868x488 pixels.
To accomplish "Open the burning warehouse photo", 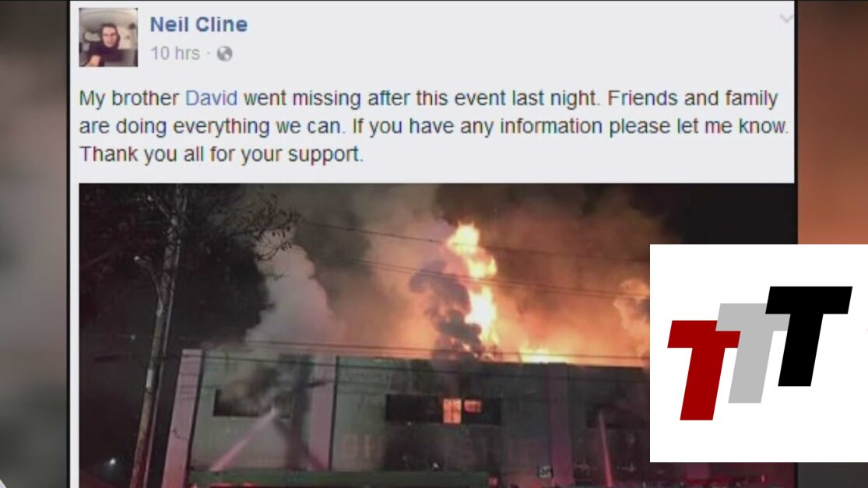I will pos(365,335).
